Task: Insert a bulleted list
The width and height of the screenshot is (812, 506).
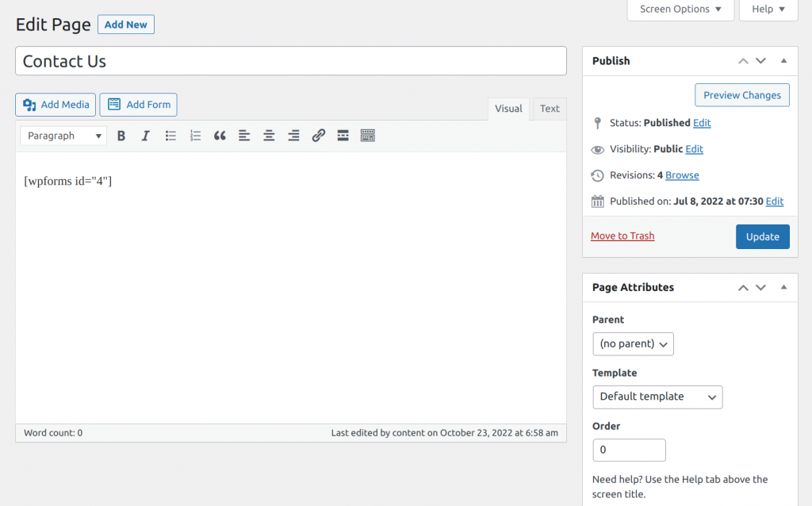Action: pyautogui.click(x=170, y=136)
